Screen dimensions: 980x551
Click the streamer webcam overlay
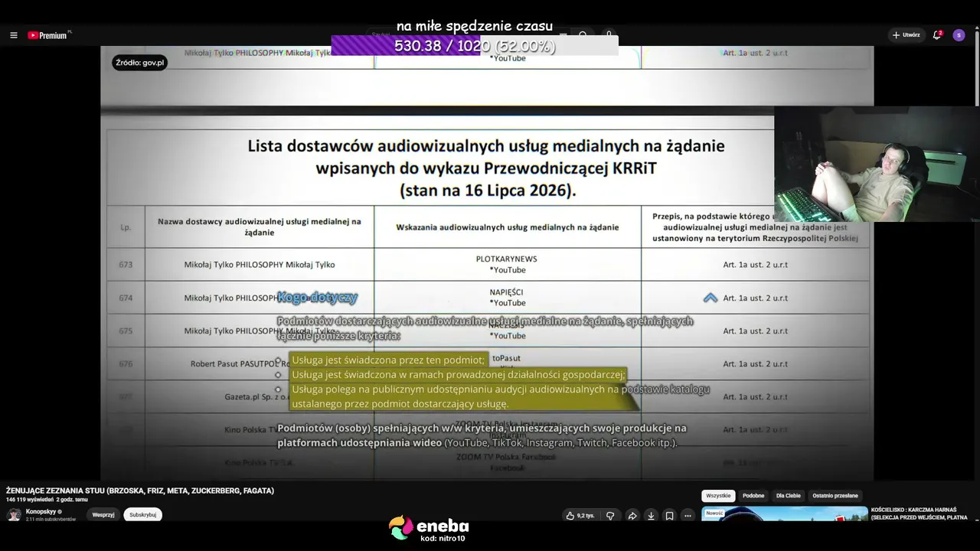coord(877,164)
